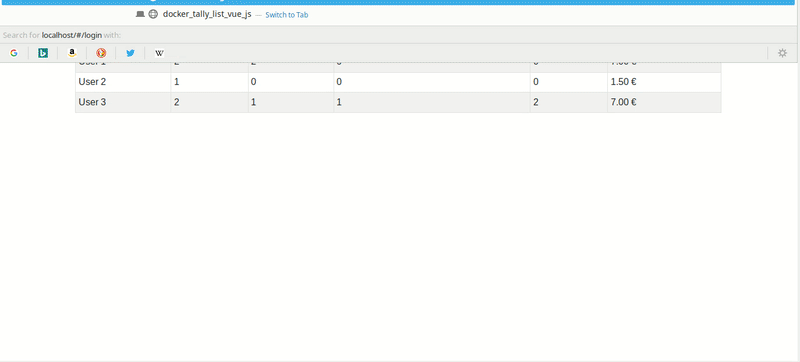Search with Amazon engine icon
800x362 pixels.
72,53
